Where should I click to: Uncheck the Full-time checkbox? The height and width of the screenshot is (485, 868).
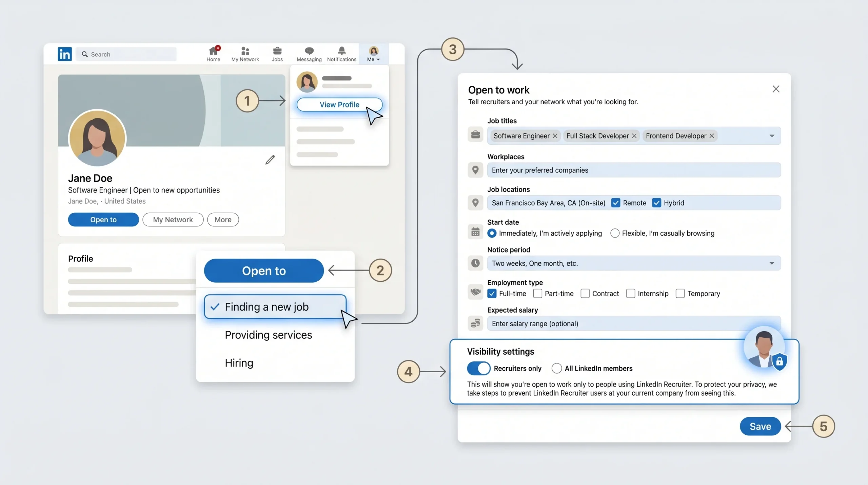click(x=492, y=294)
